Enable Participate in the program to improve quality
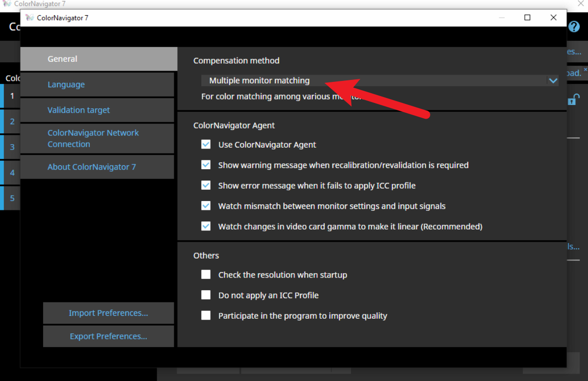This screenshot has height=381, width=588. [x=206, y=316]
